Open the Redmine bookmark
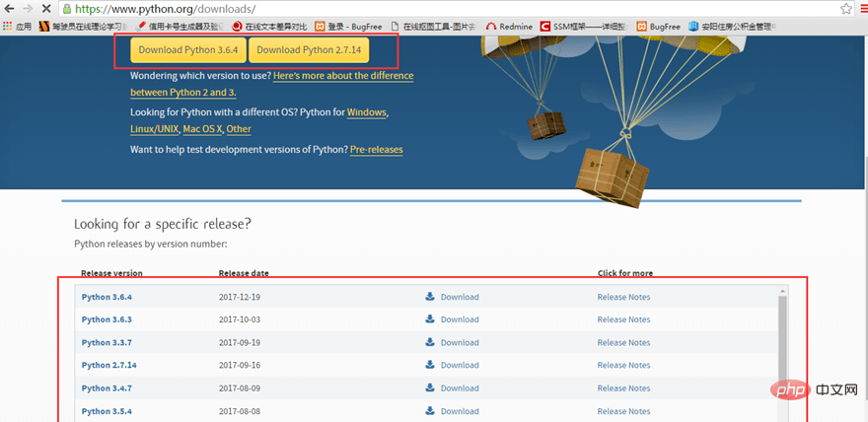The height and width of the screenshot is (422, 868). pos(509,26)
